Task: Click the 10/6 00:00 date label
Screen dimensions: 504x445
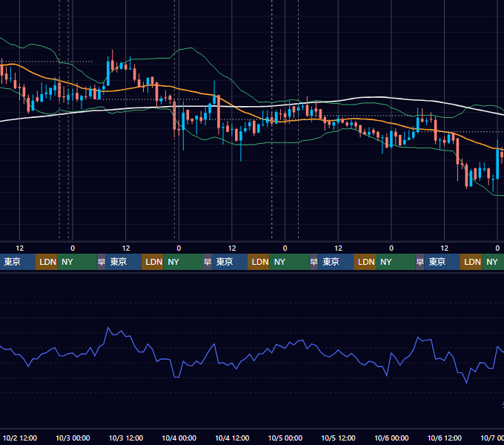Action: coord(391,438)
